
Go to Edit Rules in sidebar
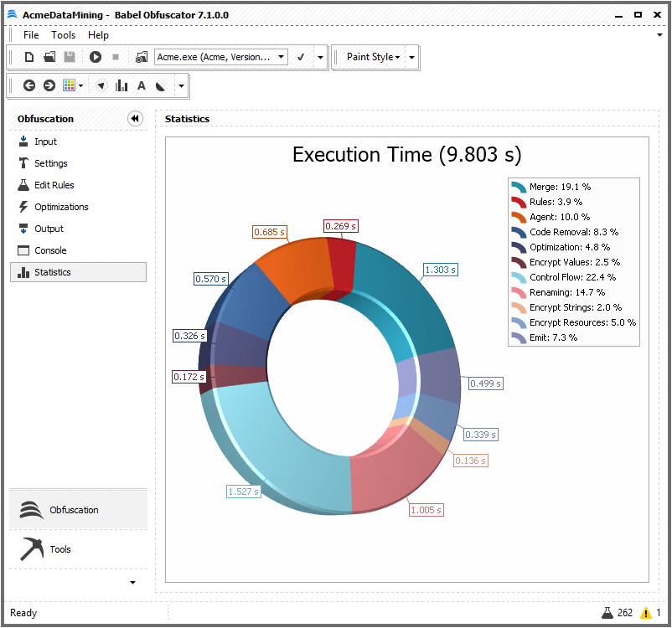coord(54,185)
